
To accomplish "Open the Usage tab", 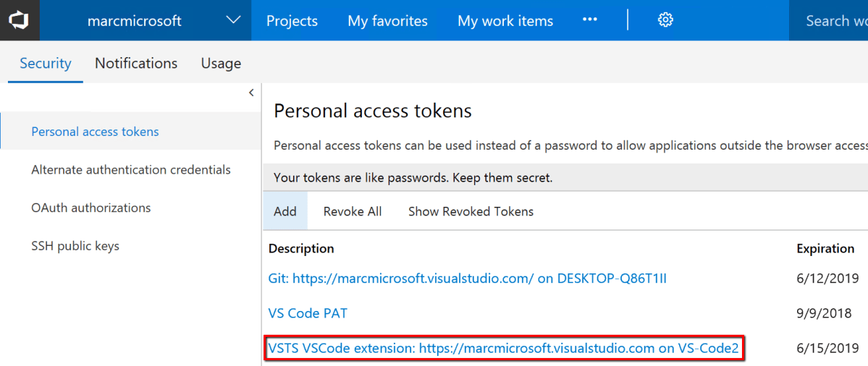I will (221, 63).
